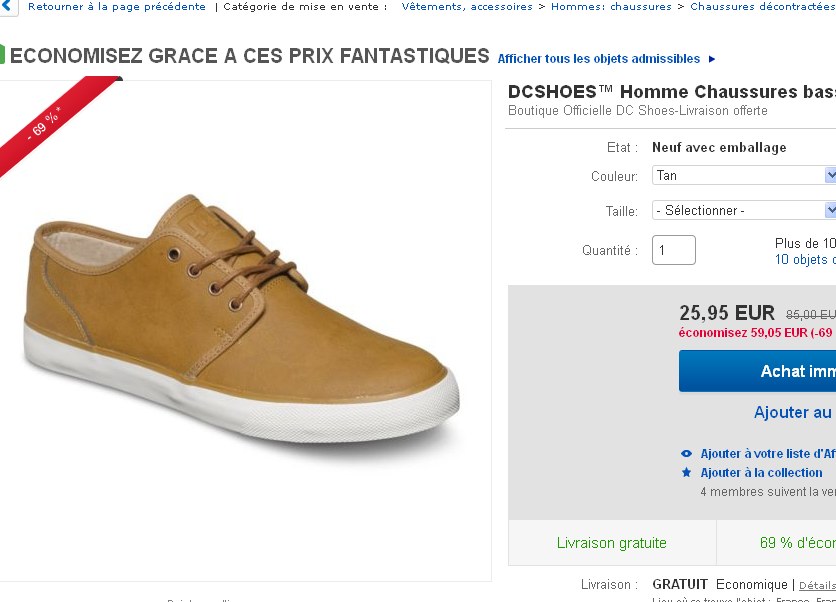Click the tan shoe product image
Viewport: 836px width, 602px height.
[x=240, y=320]
